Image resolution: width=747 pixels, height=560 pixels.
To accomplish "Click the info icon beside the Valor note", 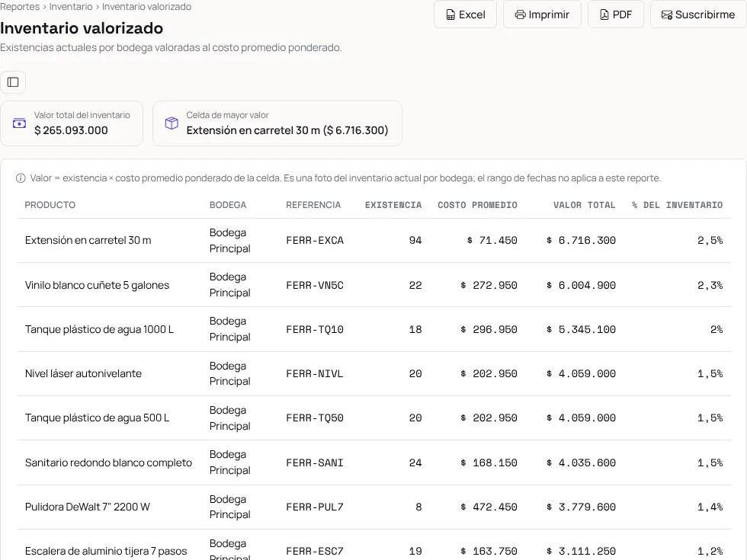I will click(x=21, y=178).
